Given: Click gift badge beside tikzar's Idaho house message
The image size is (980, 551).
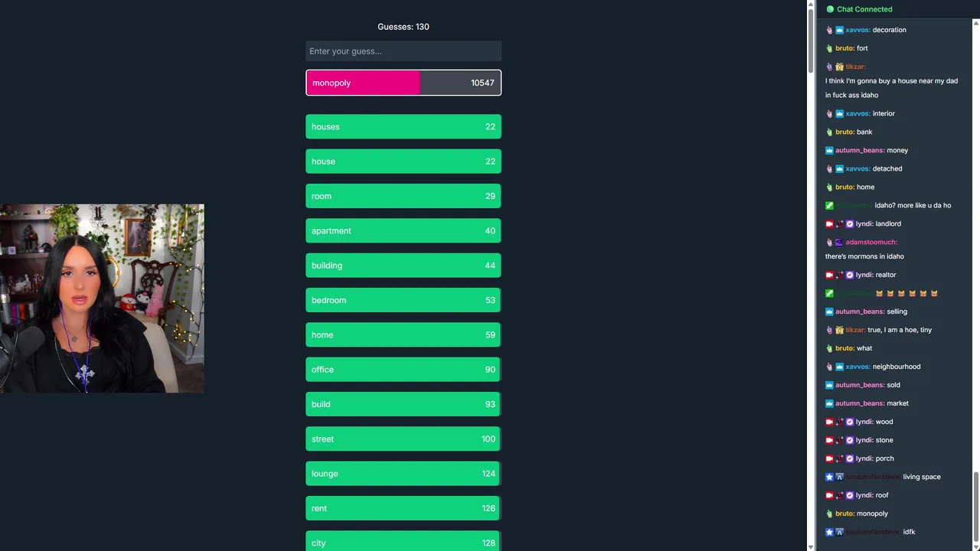Looking at the screenshot, I should [x=839, y=67].
